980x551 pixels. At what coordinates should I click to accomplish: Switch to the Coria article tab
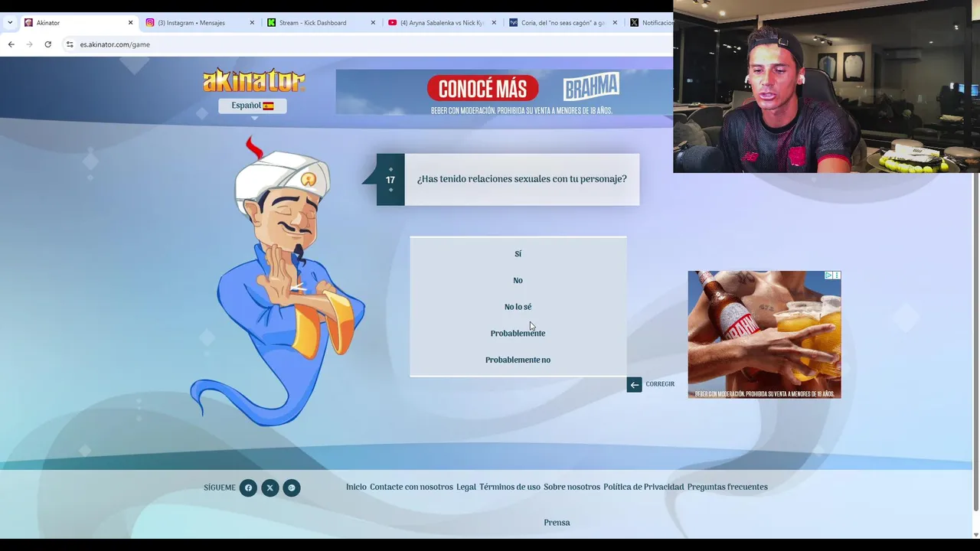(563, 23)
